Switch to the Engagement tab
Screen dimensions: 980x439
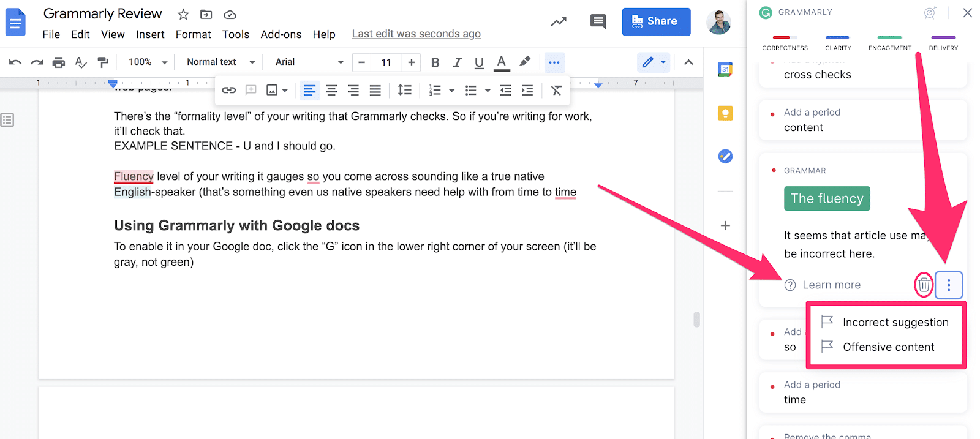point(890,44)
